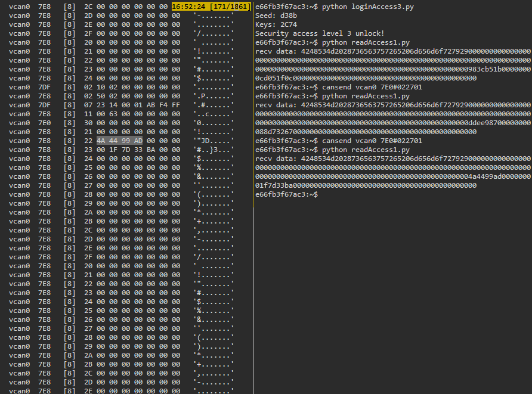532x394 pixels.
Task: Click the output line starting with 088d7326
Action: click(366, 132)
